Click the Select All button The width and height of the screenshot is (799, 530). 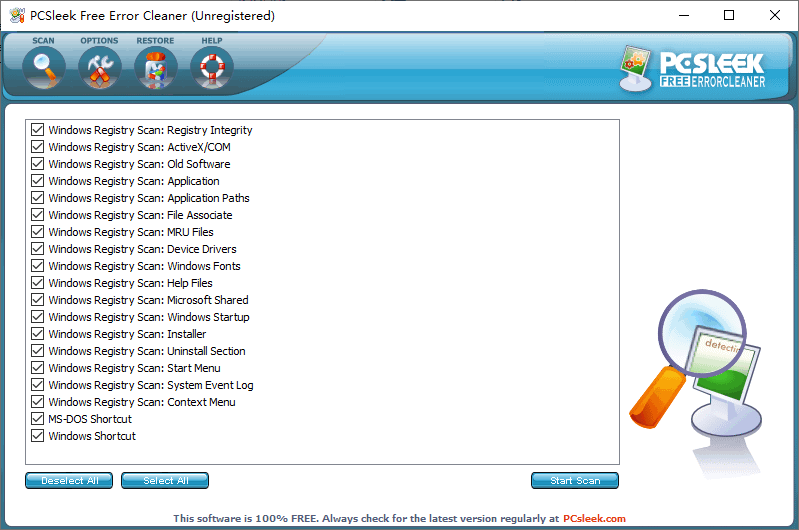point(165,481)
